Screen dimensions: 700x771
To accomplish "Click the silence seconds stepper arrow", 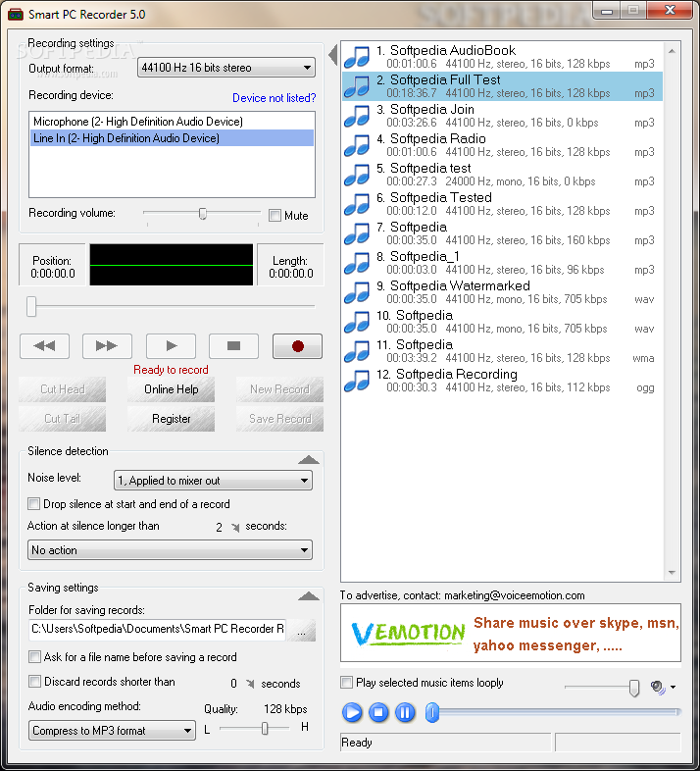I will click(235, 528).
